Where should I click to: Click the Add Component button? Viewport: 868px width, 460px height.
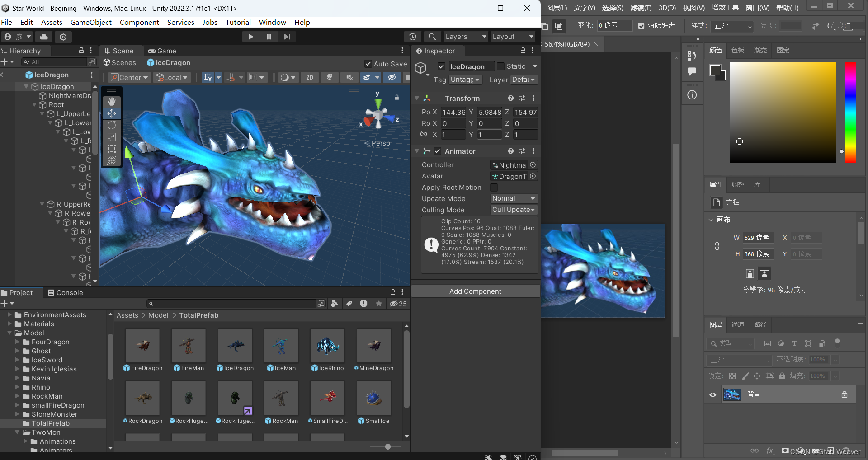[x=476, y=291]
